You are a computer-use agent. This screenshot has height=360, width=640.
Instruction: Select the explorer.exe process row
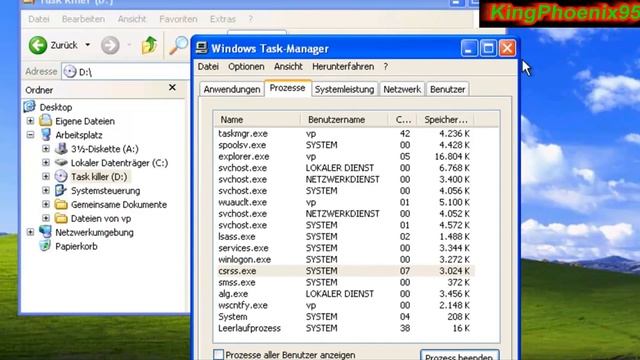coord(344,156)
